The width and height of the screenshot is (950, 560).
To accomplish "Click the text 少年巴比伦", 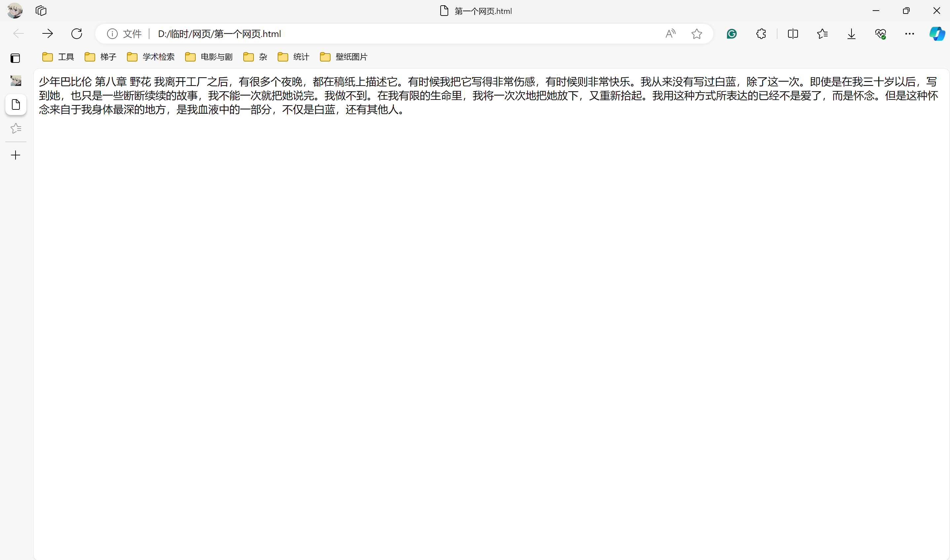I will [x=65, y=82].
